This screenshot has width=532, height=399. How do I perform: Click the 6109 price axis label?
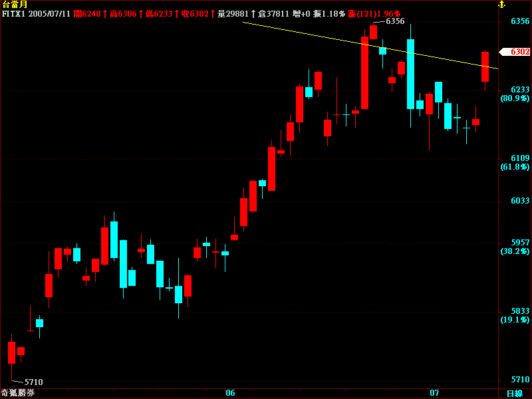pos(520,158)
